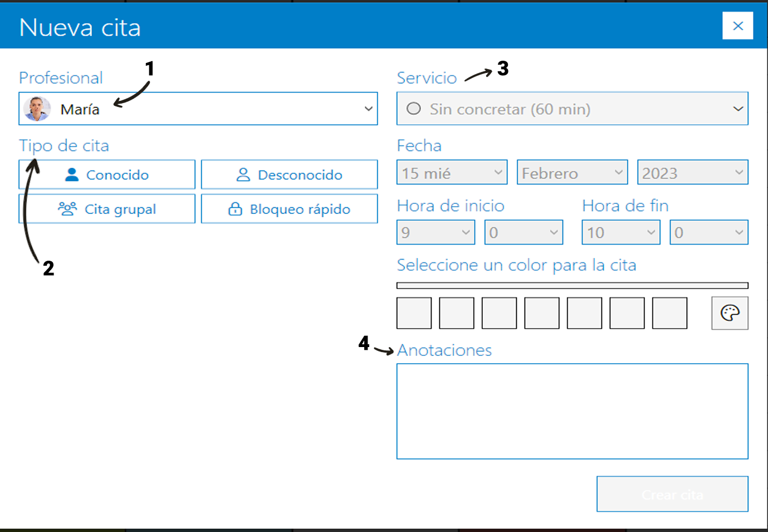Open the custom color palette picker
Image resolution: width=768 pixels, height=532 pixels.
click(730, 313)
